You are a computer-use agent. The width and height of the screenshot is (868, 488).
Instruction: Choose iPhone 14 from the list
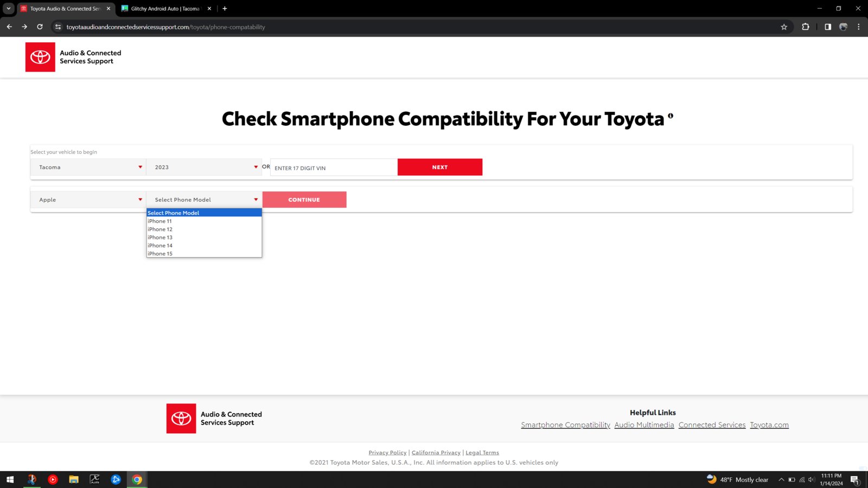coord(204,246)
